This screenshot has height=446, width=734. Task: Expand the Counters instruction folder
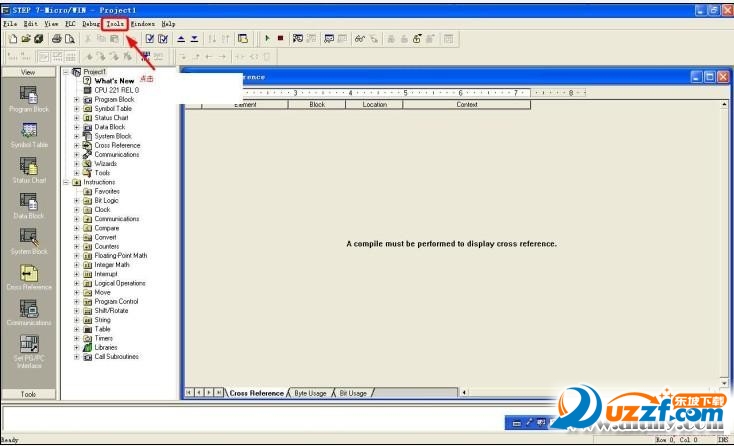tap(76, 246)
